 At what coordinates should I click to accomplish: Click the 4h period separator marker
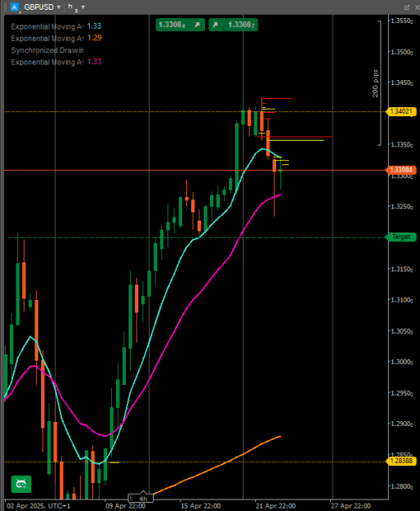[141, 498]
